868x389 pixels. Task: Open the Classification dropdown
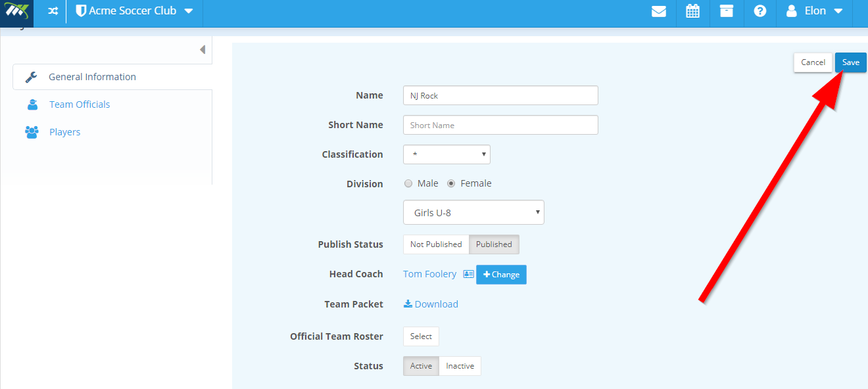pyautogui.click(x=446, y=154)
